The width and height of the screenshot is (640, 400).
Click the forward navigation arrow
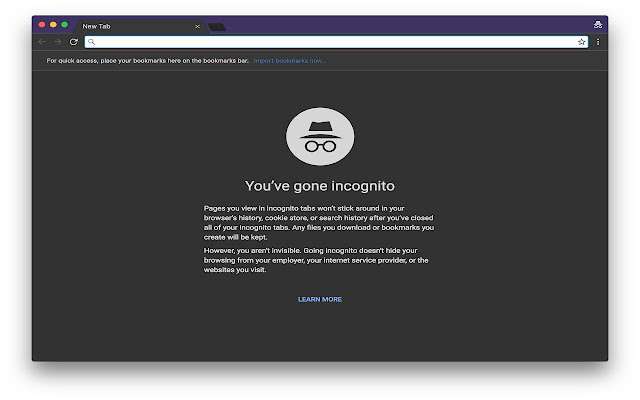click(58, 42)
